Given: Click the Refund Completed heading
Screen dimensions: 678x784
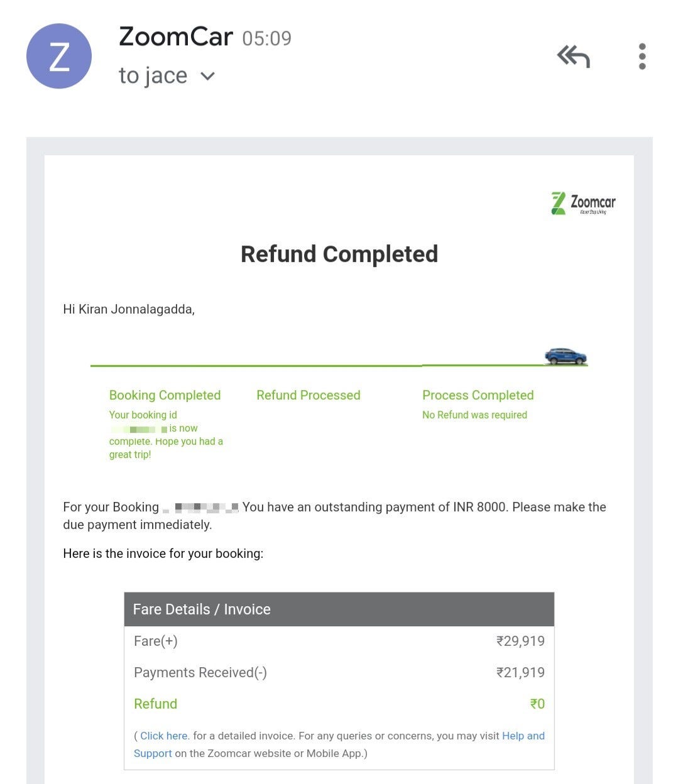Looking at the screenshot, I should point(339,254).
